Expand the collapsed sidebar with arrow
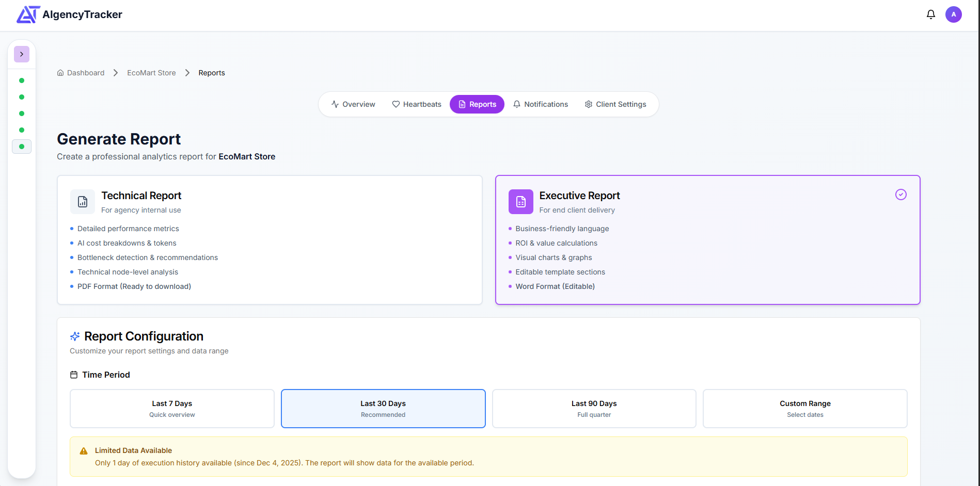Screen dimensions: 980x486 [x=22, y=54]
